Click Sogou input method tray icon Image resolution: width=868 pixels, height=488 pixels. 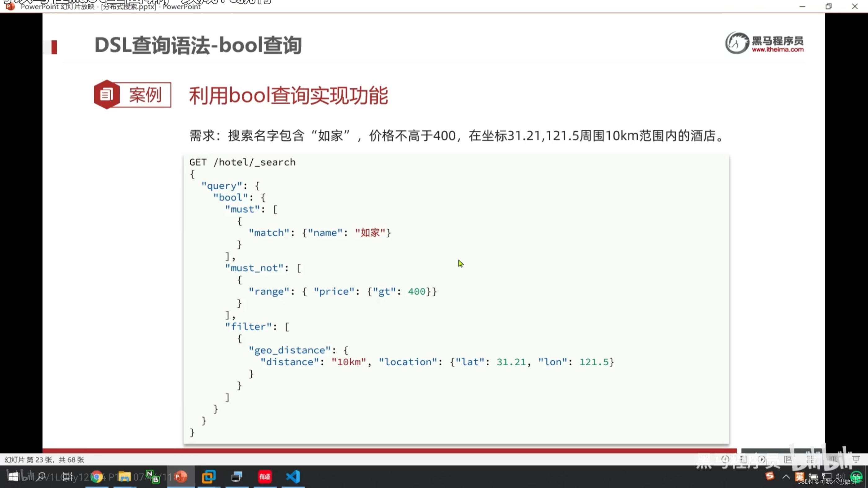point(770,476)
